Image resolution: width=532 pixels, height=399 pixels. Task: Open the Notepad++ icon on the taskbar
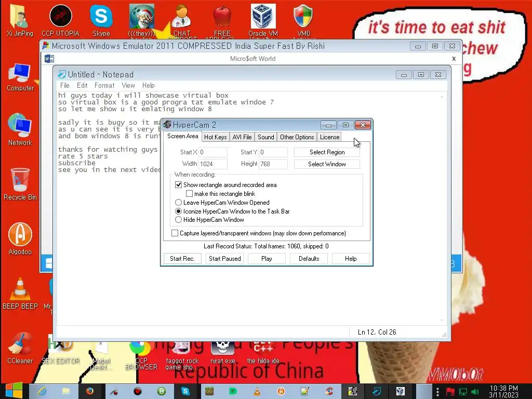(x=304, y=391)
